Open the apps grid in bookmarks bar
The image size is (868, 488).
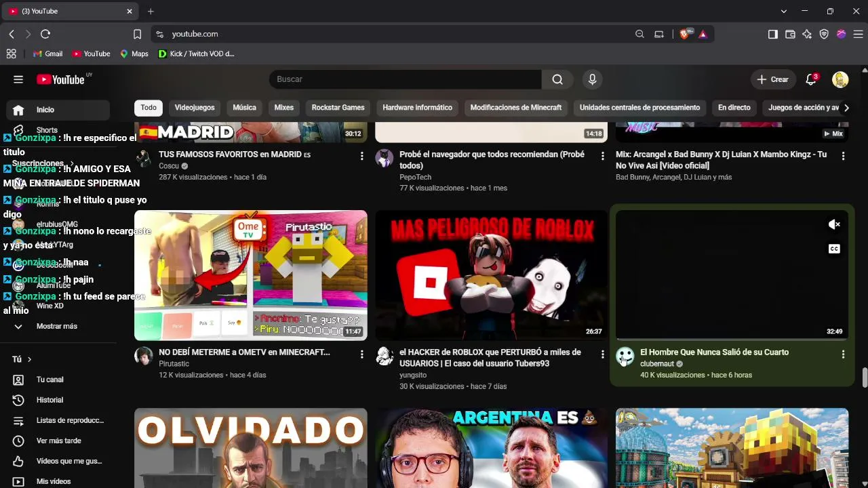coord(11,54)
